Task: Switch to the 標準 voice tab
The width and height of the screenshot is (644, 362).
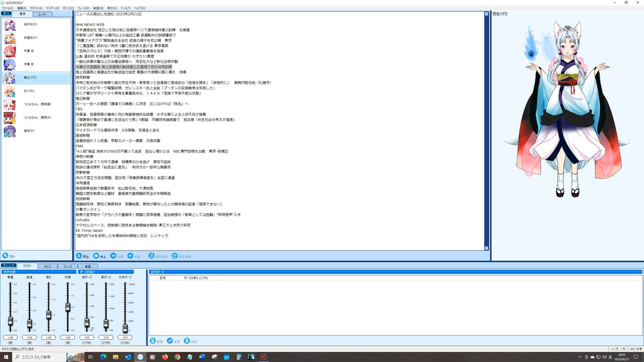Action: pyautogui.click(x=22, y=14)
